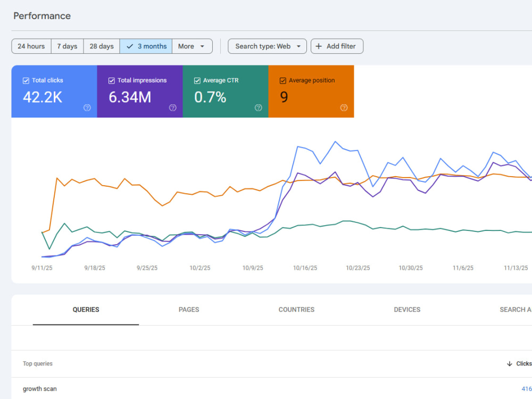The height and width of the screenshot is (399, 532).
Task: Uncheck the Total impressions checkbox
Action: [x=111, y=80]
